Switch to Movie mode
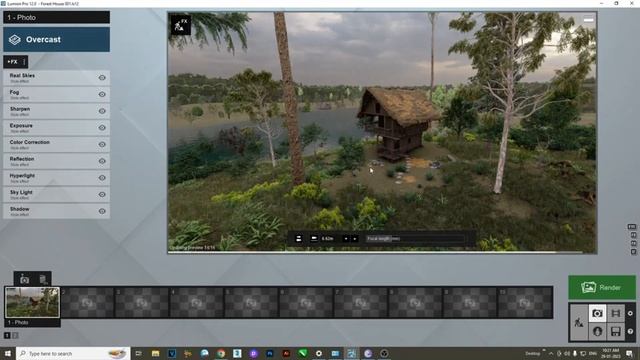 616,313
